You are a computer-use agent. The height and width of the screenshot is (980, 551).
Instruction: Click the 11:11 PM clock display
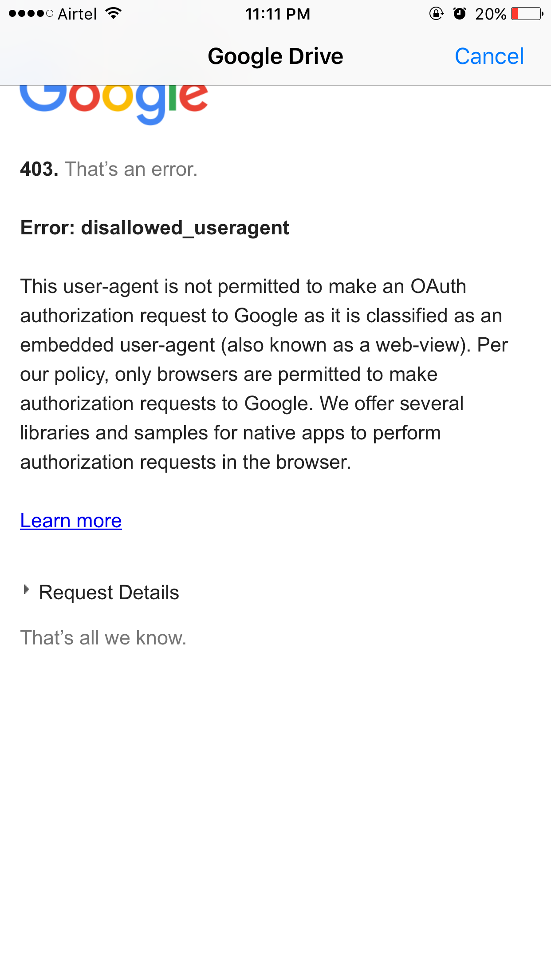pyautogui.click(x=279, y=14)
